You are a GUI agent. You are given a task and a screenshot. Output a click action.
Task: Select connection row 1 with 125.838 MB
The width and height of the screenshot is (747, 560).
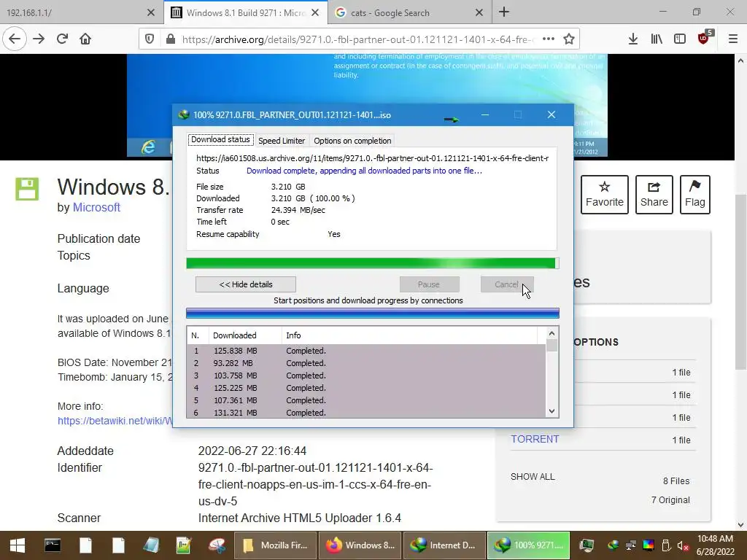(366, 351)
